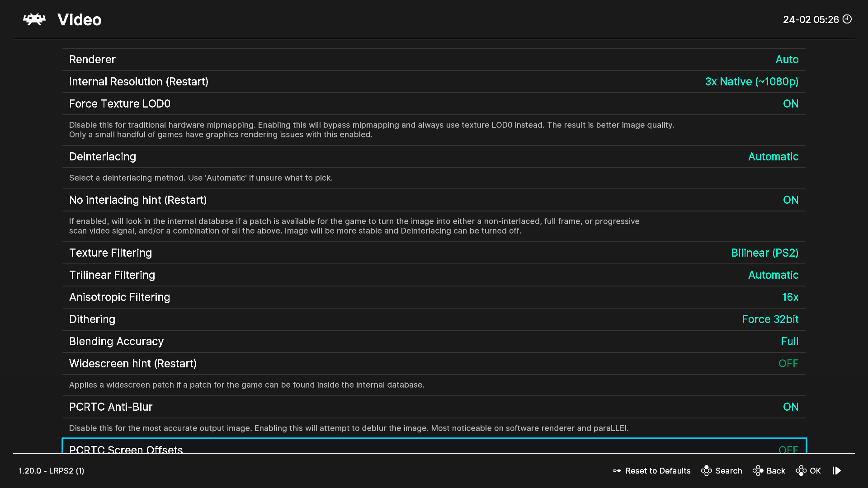Select the Anisotropic Filtering menu entry
This screenshot has width=868, height=488.
pyautogui.click(x=434, y=297)
